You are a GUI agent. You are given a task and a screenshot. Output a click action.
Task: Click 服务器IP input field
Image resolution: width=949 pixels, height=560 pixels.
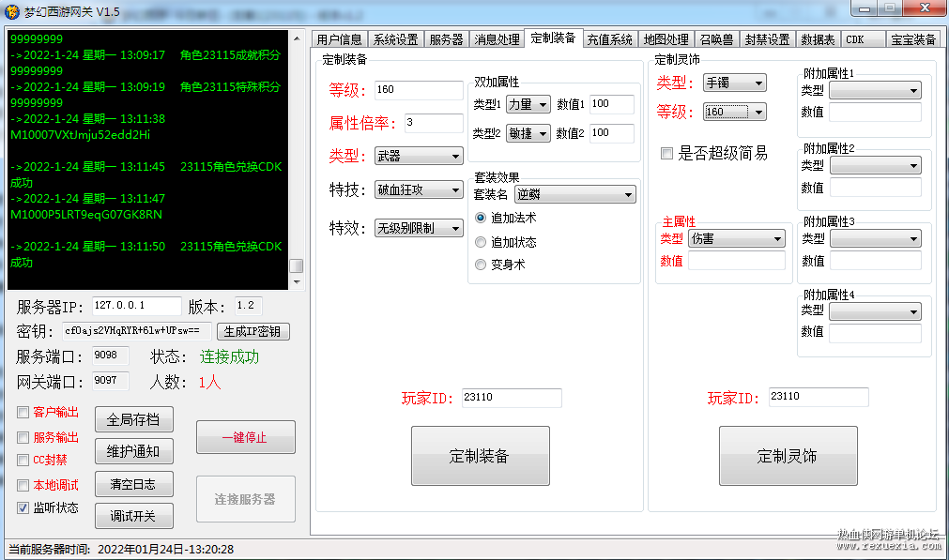coord(137,306)
